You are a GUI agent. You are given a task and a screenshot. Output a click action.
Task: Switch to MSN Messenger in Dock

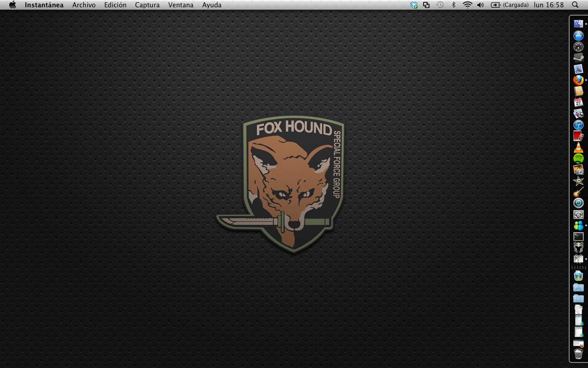tap(578, 225)
